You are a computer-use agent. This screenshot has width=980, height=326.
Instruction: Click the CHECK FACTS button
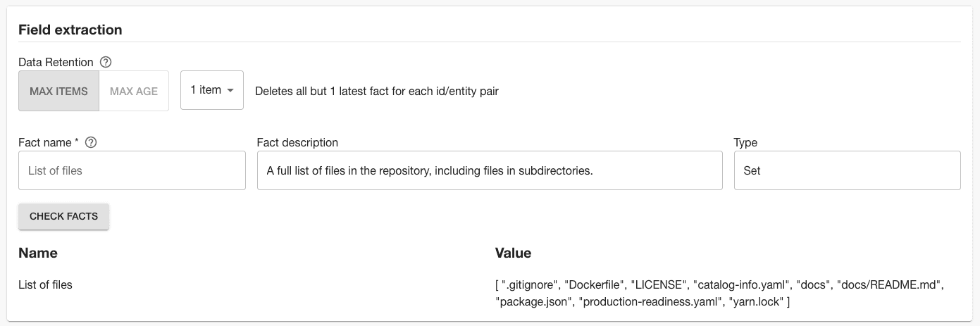coord(63,217)
